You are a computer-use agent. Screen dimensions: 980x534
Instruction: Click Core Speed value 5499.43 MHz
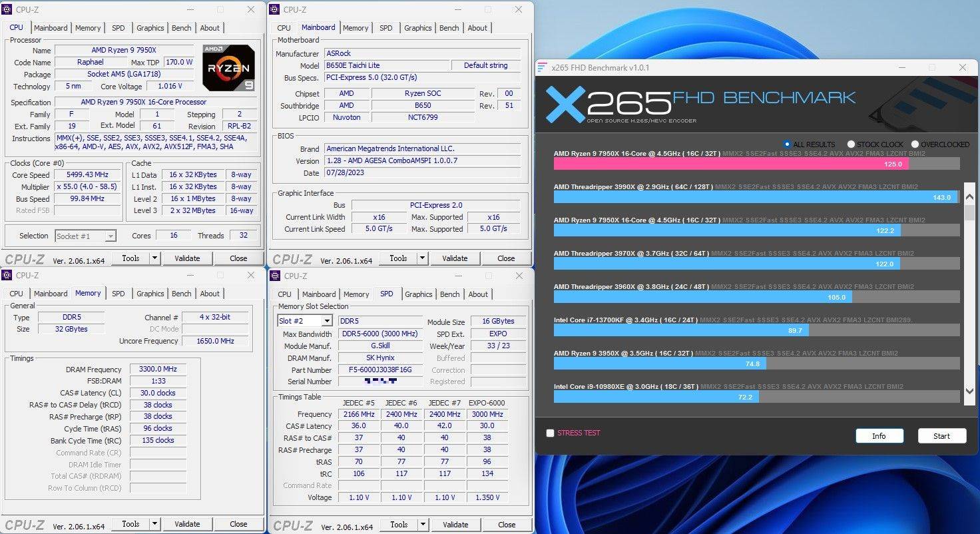click(88, 175)
